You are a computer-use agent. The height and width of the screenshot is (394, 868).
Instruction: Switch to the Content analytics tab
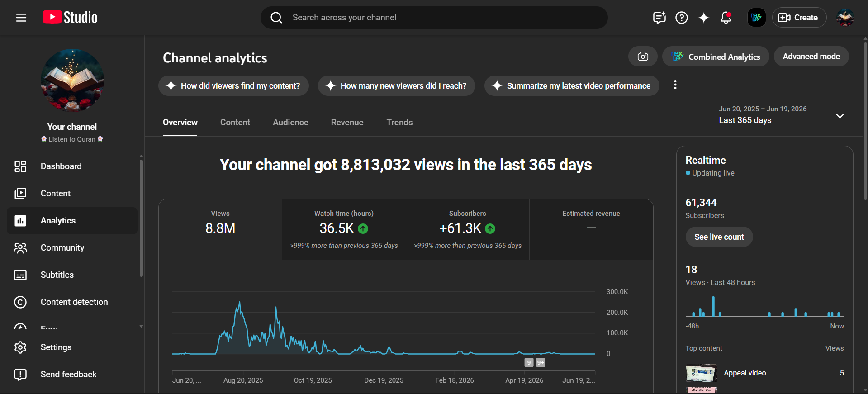pyautogui.click(x=235, y=123)
